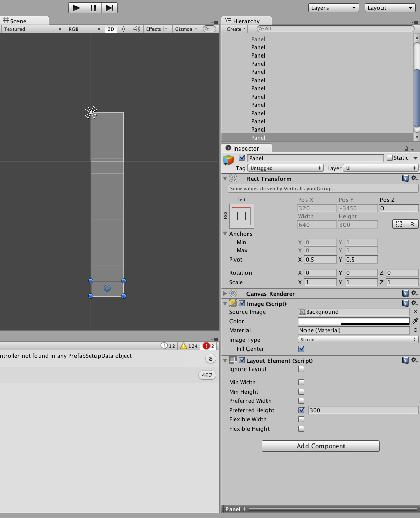420x518 pixels.
Task: Disable Fill Center on the Image component
Action: pyautogui.click(x=301, y=349)
